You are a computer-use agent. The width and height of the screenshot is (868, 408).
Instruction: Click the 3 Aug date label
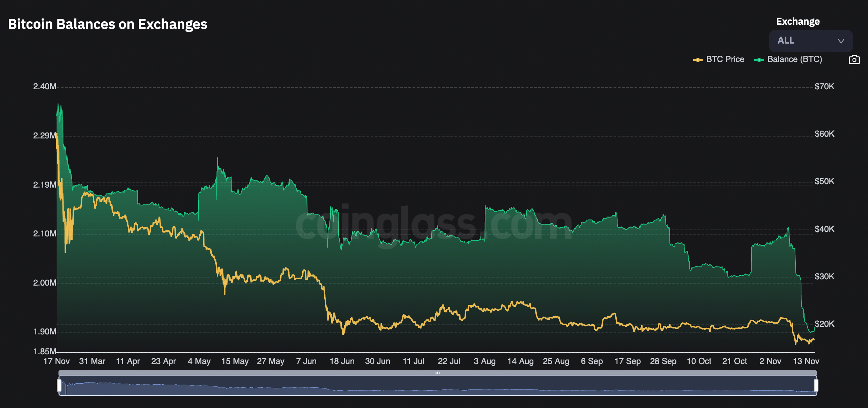pyautogui.click(x=485, y=361)
